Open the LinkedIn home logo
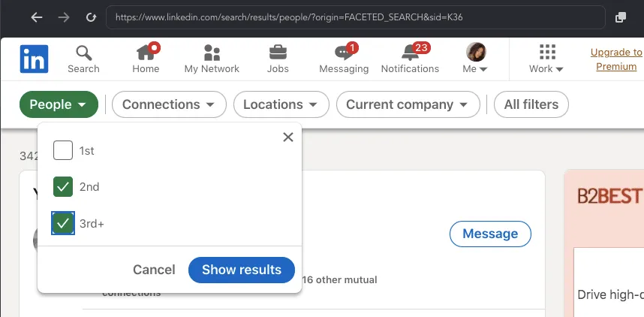644x317 pixels. point(34,59)
